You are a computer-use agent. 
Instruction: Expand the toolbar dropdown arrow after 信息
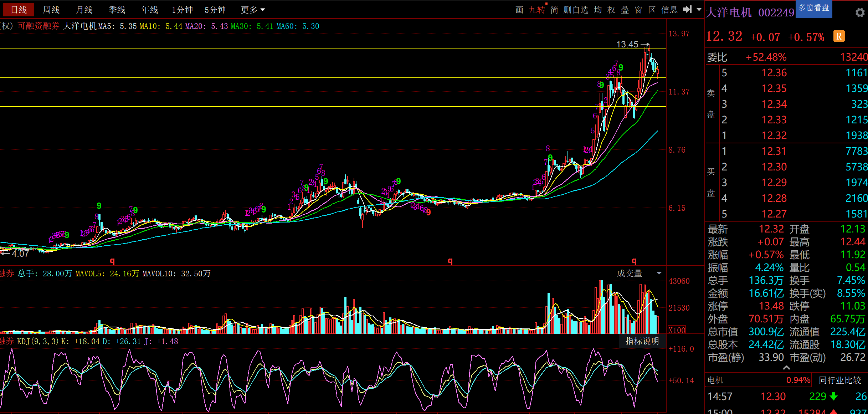point(699,10)
